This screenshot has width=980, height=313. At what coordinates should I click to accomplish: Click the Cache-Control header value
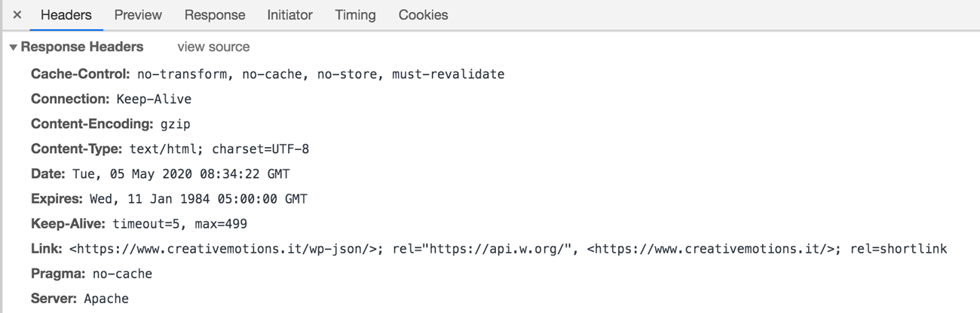point(320,74)
